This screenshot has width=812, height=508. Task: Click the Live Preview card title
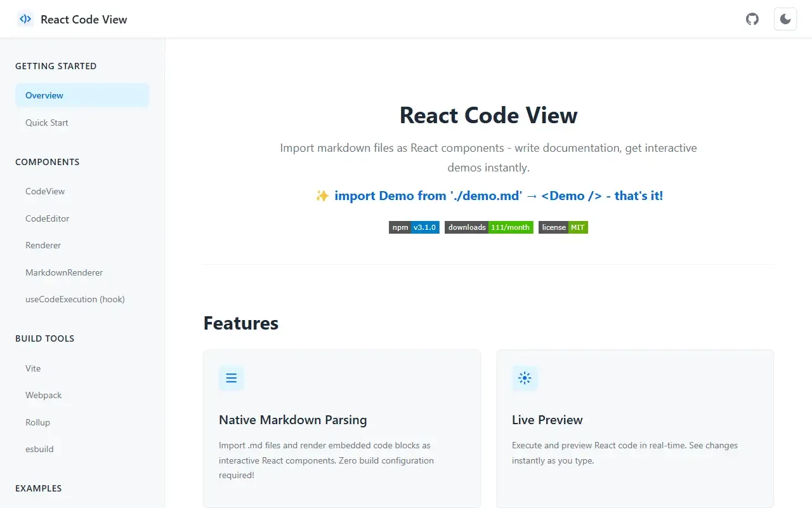click(x=547, y=420)
